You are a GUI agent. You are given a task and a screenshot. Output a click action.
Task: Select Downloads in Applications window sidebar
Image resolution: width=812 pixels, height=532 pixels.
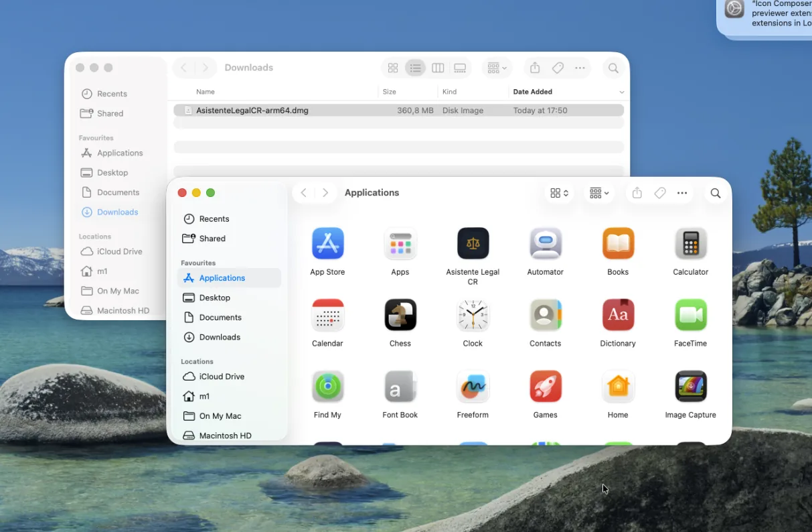229,337
